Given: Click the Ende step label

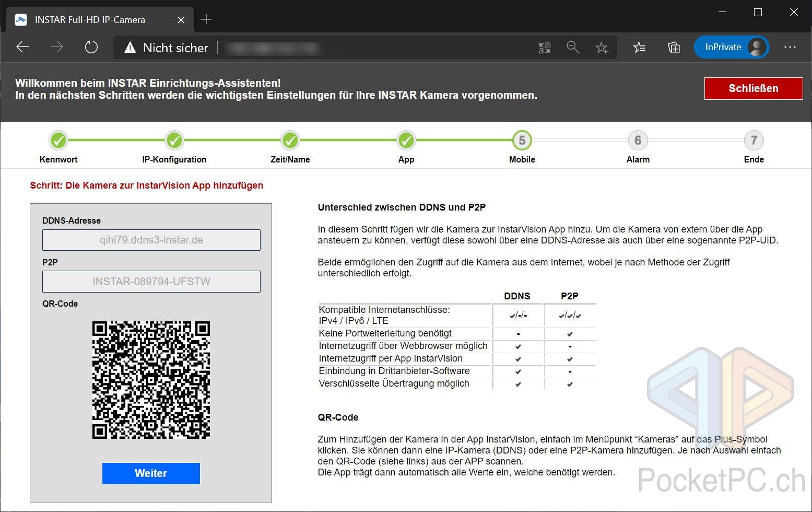Looking at the screenshot, I should [754, 159].
